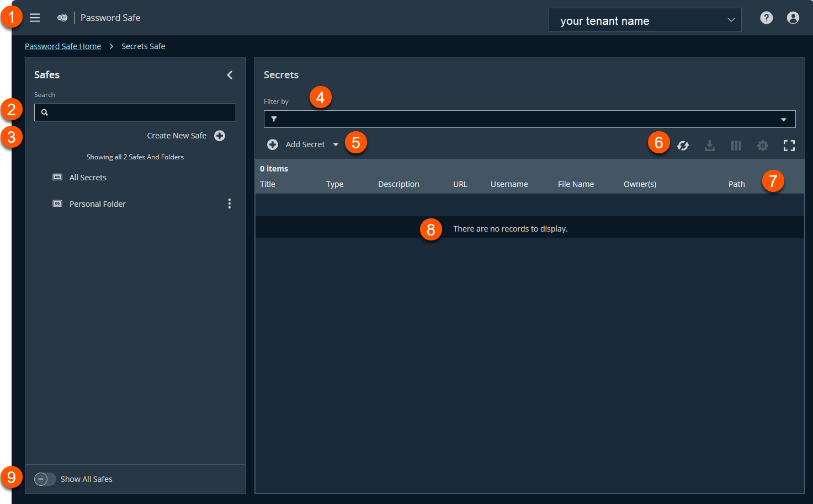
Task: Open Personal Folder's three-dot options menu
Action: pyautogui.click(x=230, y=203)
